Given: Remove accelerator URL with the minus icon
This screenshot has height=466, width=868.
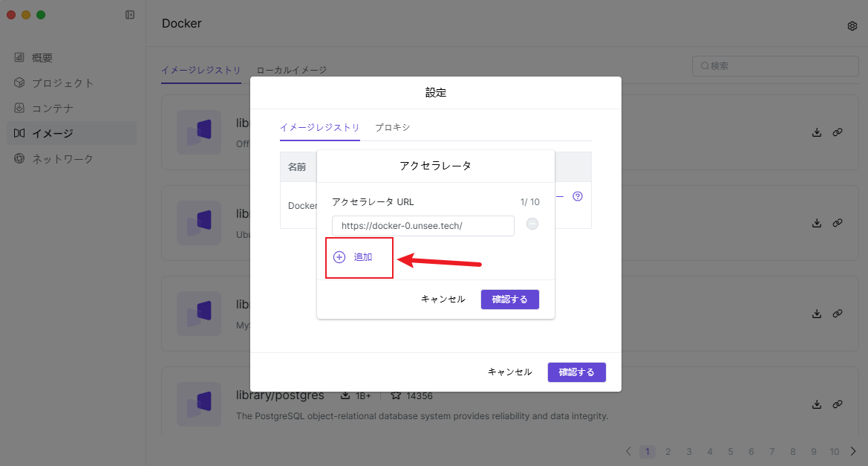Looking at the screenshot, I should click(532, 224).
